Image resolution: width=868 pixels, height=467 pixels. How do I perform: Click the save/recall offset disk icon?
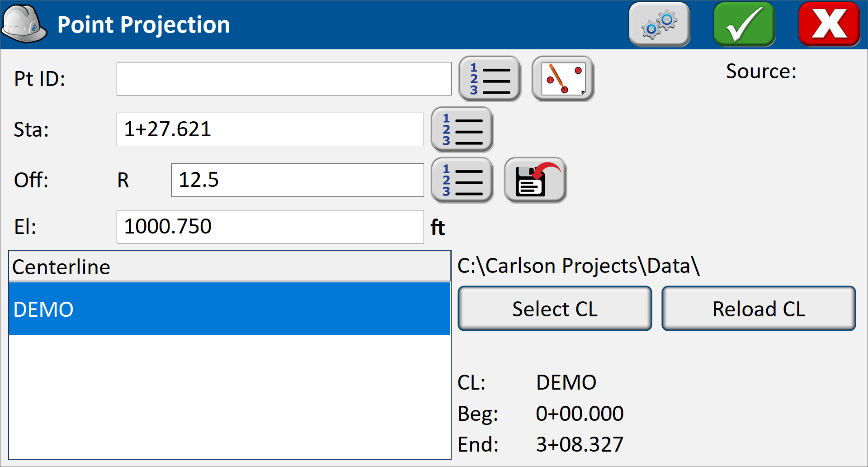coord(535,180)
